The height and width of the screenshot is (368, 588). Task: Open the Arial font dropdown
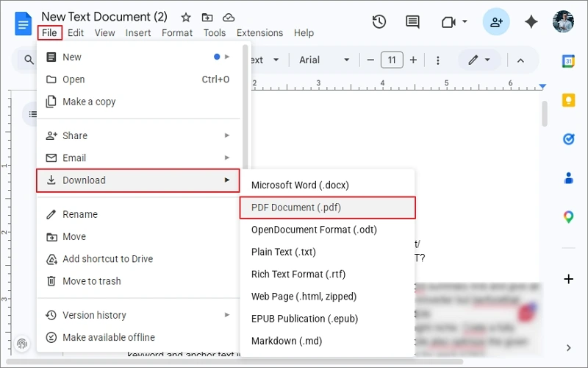click(324, 60)
